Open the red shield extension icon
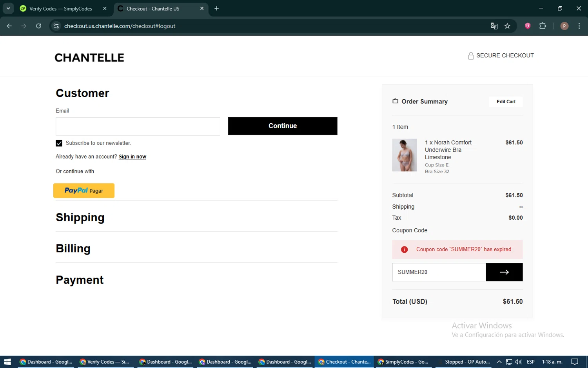This screenshot has width=588, height=368. (528, 26)
